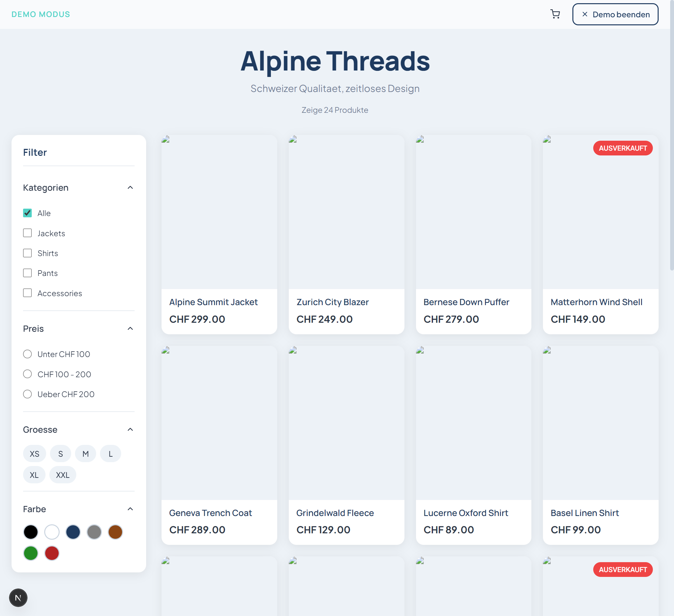This screenshot has width=674, height=616.
Task: Select Ueber CHF 200 price filter
Action: [28, 394]
